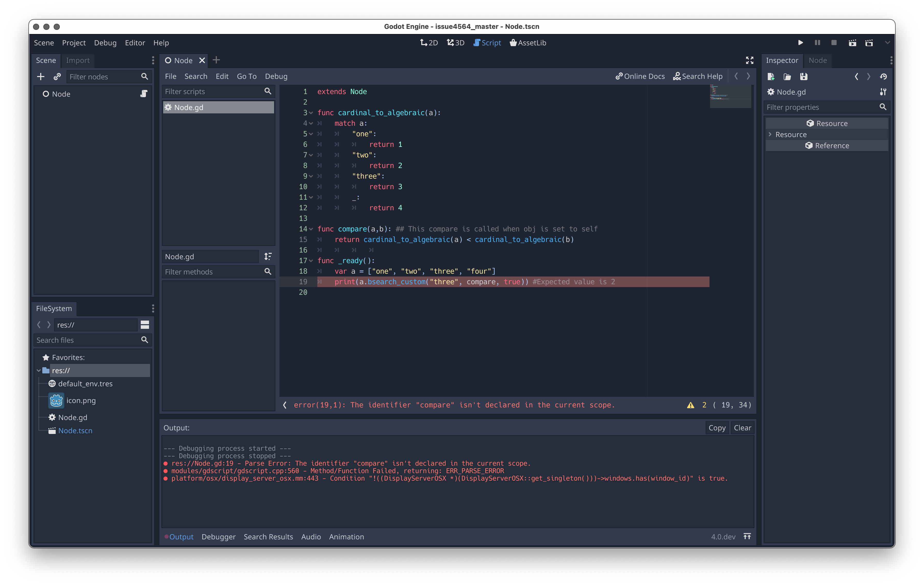
Task: Open the Project menu
Action: pos(74,43)
